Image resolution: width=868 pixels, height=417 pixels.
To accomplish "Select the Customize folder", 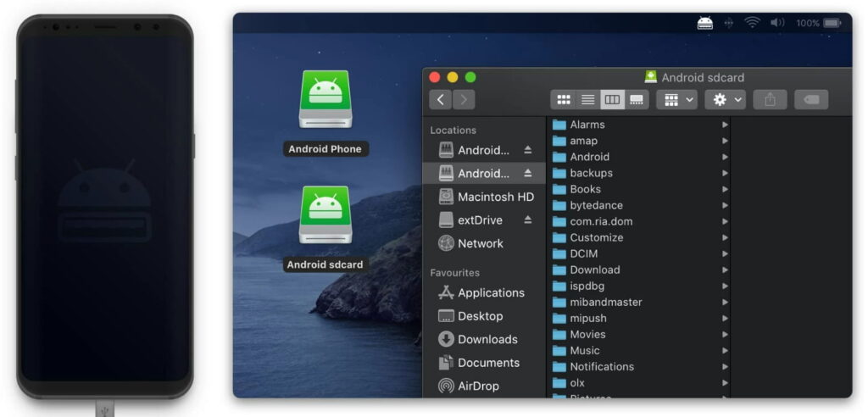I will [639, 237].
